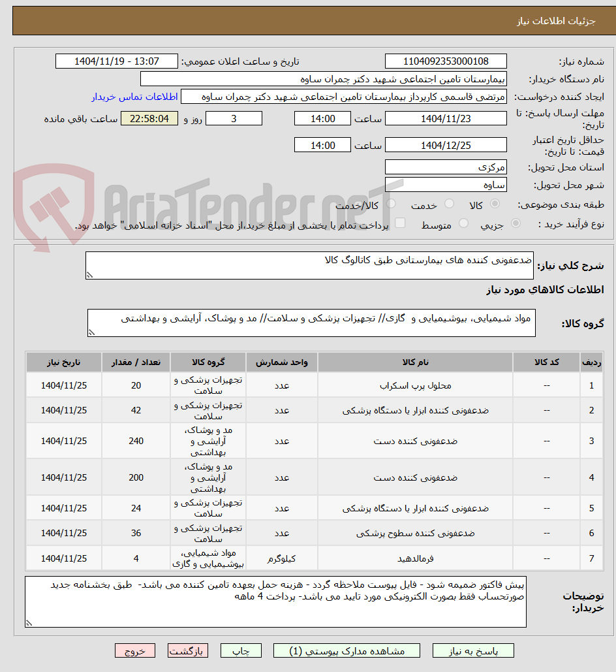The image size is (616, 672).
Task: Select row 4 ضدعفونی کننده دست
Action: (415, 477)
